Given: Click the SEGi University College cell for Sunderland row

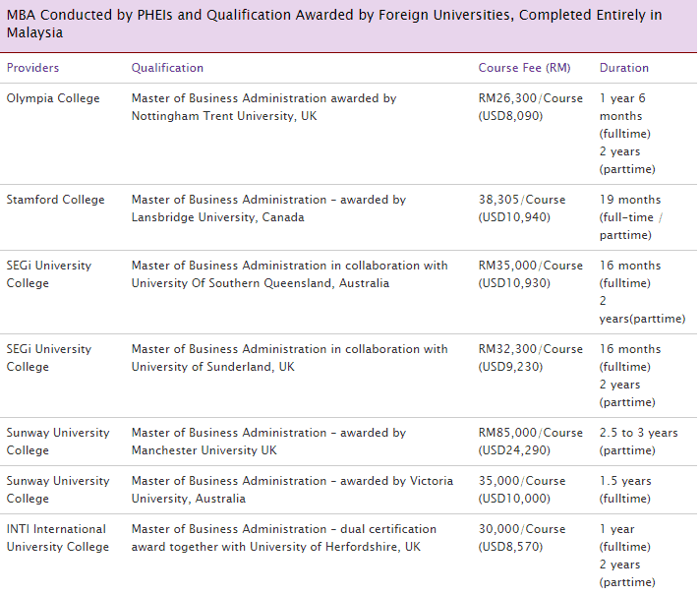Looking at the screenshot, I should coord(48,358).
